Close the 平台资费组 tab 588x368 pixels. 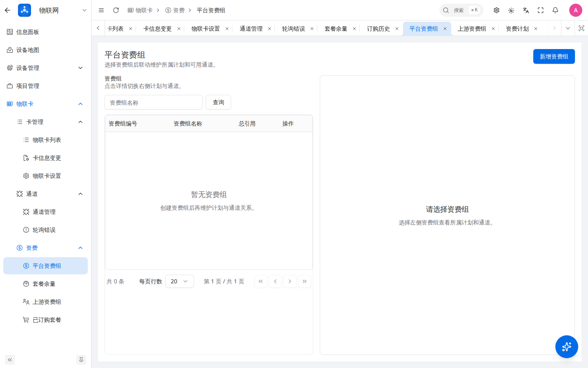click(445, 29)
